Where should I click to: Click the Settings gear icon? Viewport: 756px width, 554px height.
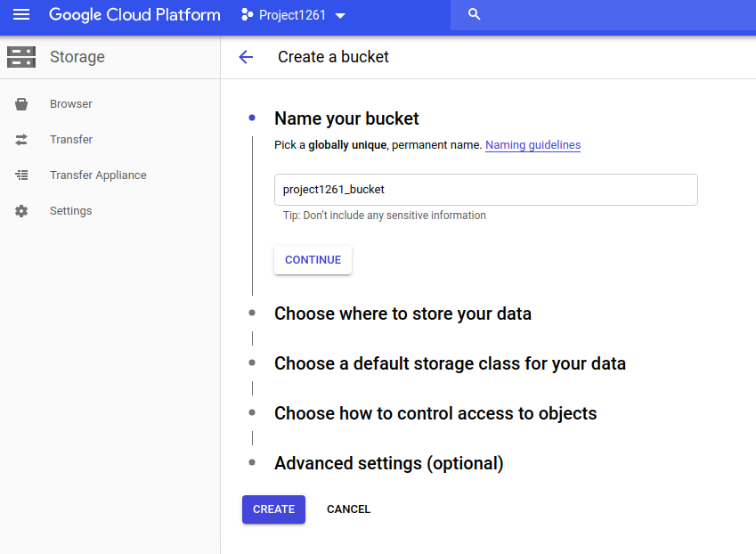[x=21, y=211]
